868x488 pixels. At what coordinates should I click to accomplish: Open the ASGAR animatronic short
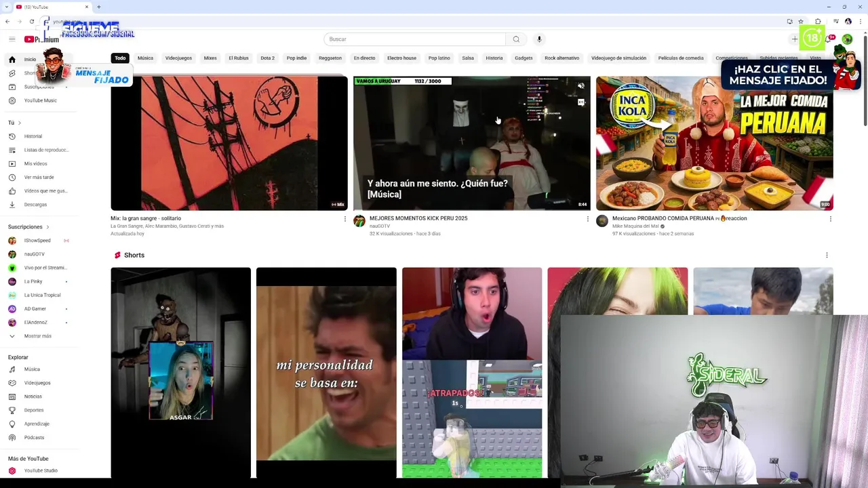point(180,373)
